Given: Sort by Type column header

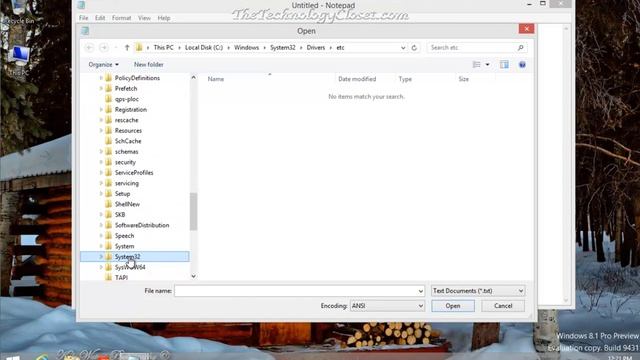Looking at the screenshot, I should pos(405,79).
